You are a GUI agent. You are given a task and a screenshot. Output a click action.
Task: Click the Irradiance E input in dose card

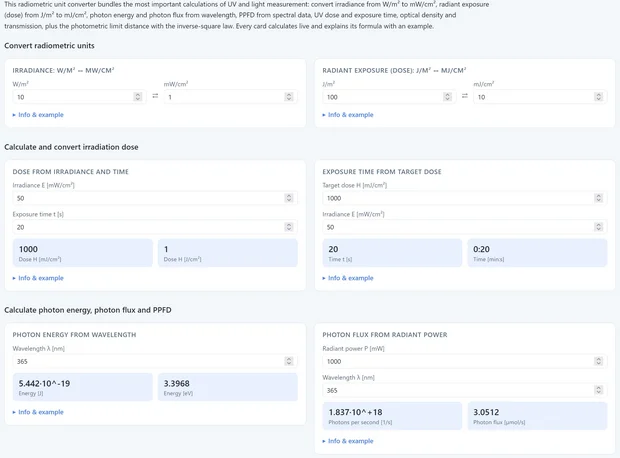(x=155, y=198)
